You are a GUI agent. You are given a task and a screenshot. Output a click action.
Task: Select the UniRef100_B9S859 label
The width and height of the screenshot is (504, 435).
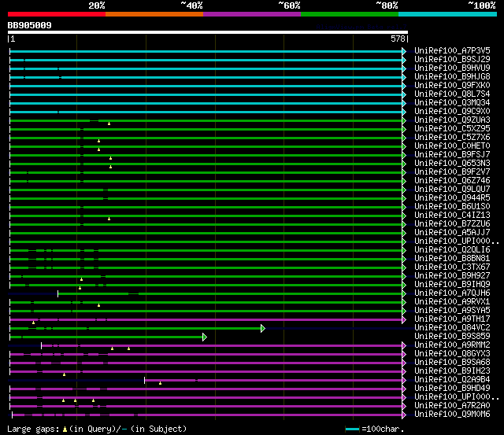pyautogui.click(x=452, y=337)
